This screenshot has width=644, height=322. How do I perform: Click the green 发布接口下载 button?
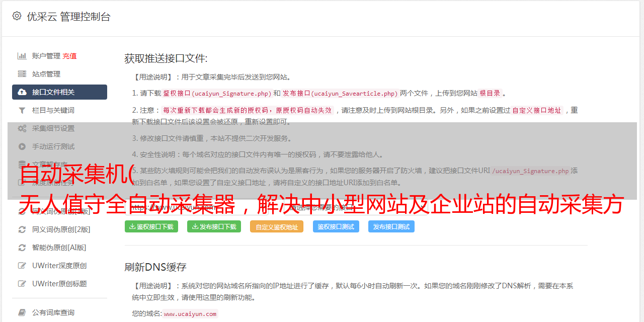(214, 226)
